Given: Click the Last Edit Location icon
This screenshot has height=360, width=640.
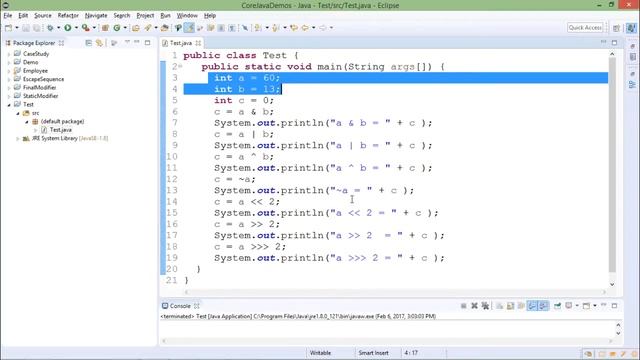Looking at the screenshot, I should click(294, 28).
